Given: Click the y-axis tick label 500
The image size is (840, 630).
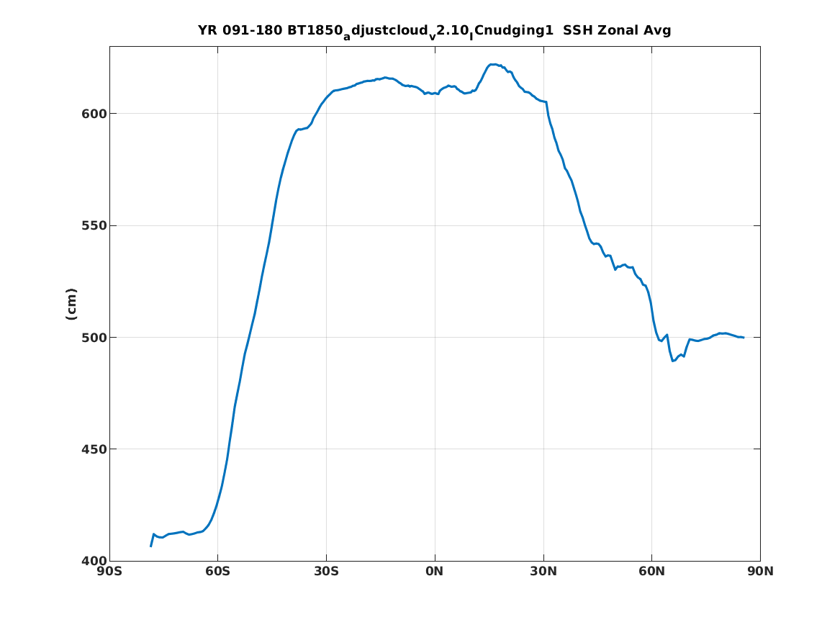Looking at the screenshot, I should click(x=94, y=338).
